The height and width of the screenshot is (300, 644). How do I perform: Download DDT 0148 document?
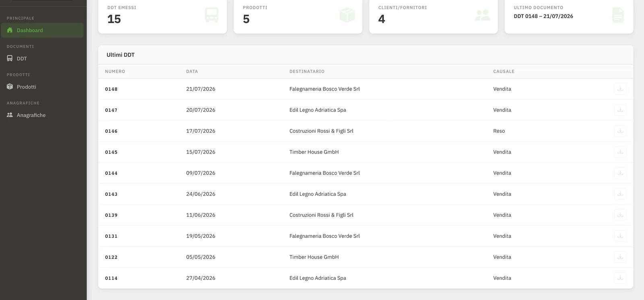620,89
